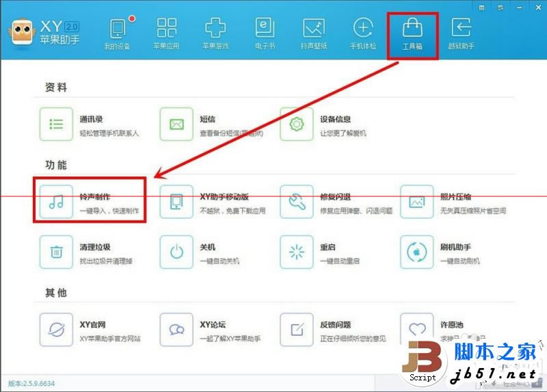Image resolution: width=547 pixels, height=392 pixels.
Task: Visit the XY官网 official website link
Action: [56, 330]
